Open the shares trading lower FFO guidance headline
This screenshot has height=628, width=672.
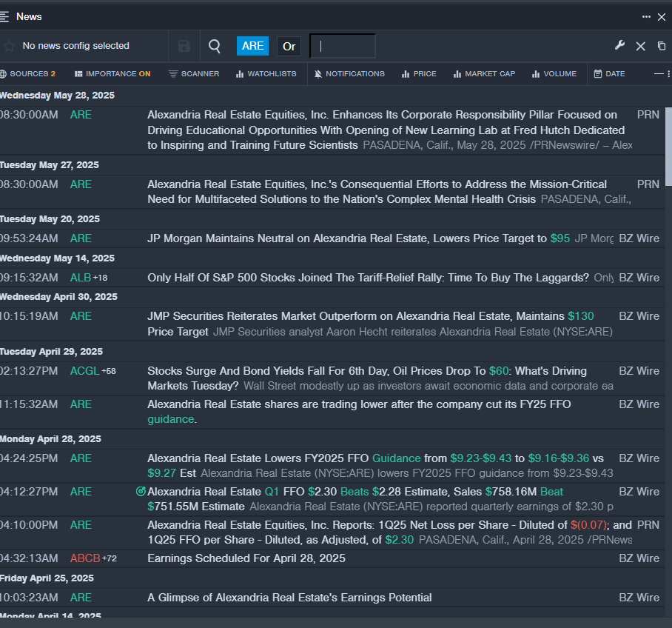pos(359,412)
